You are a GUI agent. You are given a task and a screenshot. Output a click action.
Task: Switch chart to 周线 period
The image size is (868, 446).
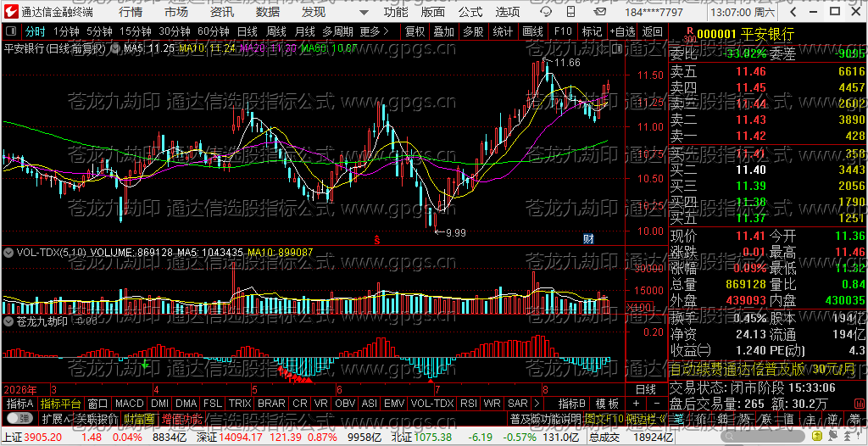tap(276, 32)
